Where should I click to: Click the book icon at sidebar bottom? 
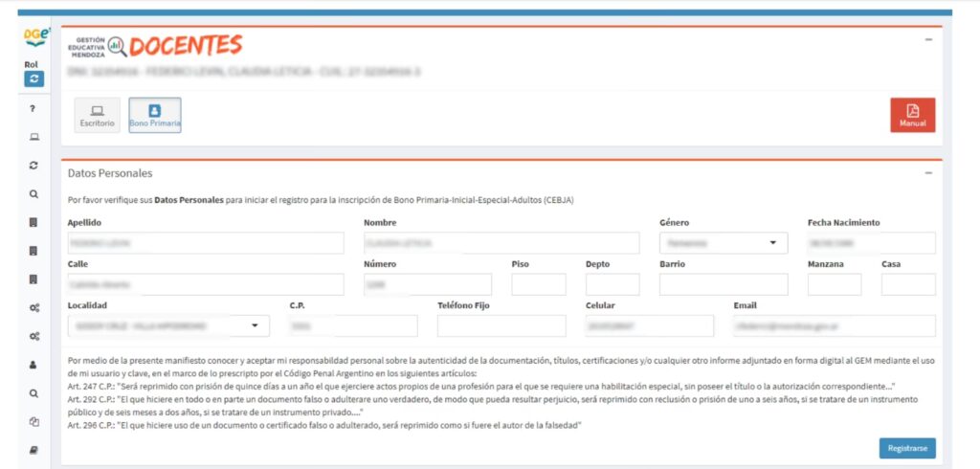tap(33, 450)
